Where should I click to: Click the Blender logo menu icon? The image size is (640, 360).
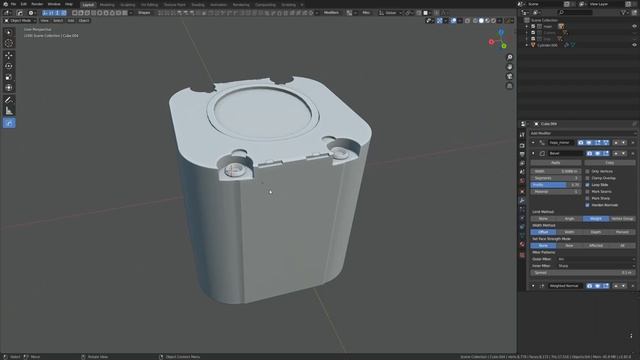point(5,4)
